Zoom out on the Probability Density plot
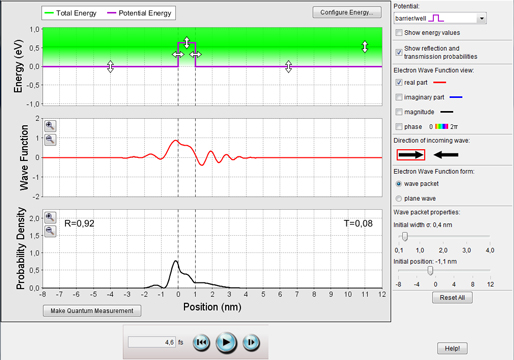Viewport: 514px width, 360px height. [x=50, y=231]
